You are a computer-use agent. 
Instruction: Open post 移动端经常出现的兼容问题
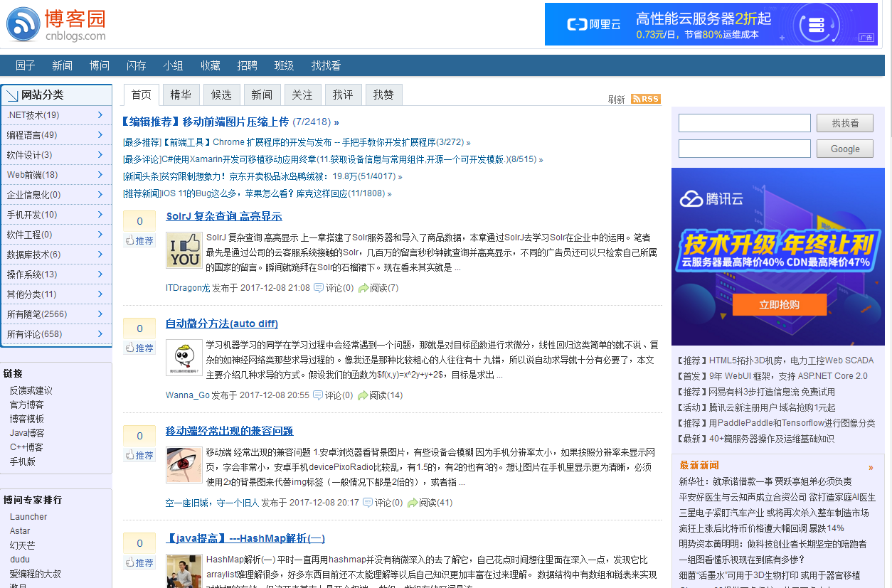tap(230, 431)
